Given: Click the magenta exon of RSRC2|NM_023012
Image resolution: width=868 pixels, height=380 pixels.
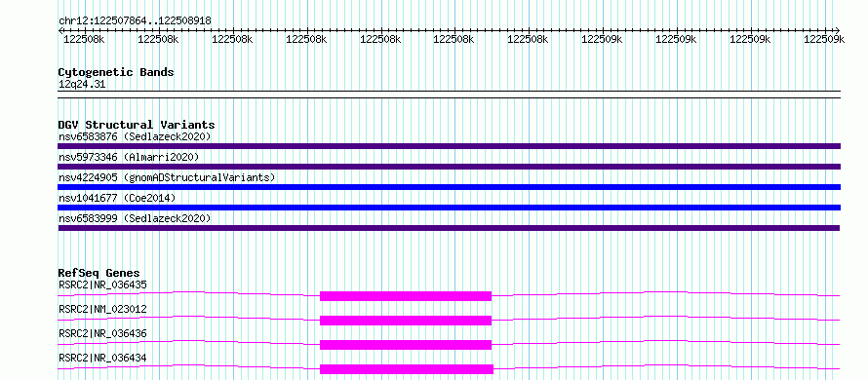Looking at the screenshot, I should 406,321.
